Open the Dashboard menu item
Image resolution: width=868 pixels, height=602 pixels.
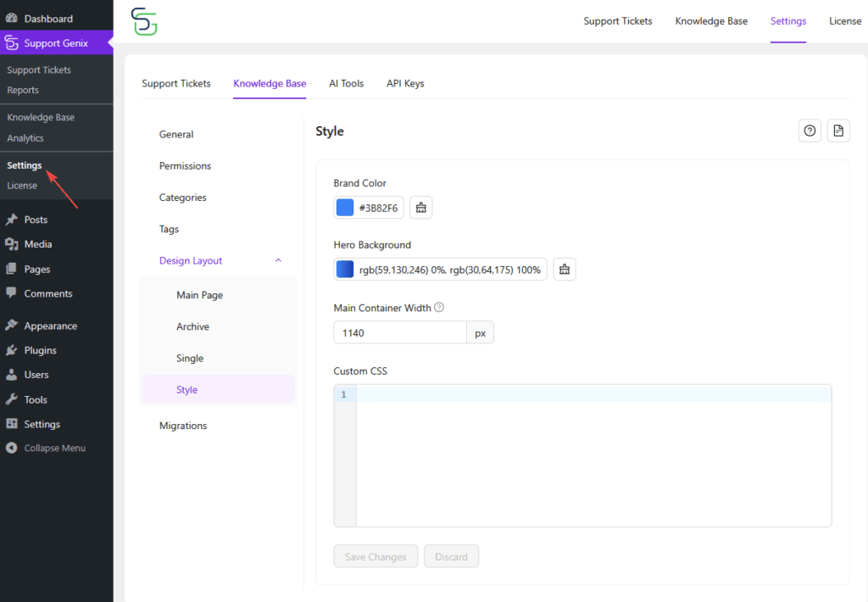tap(57, 19)
